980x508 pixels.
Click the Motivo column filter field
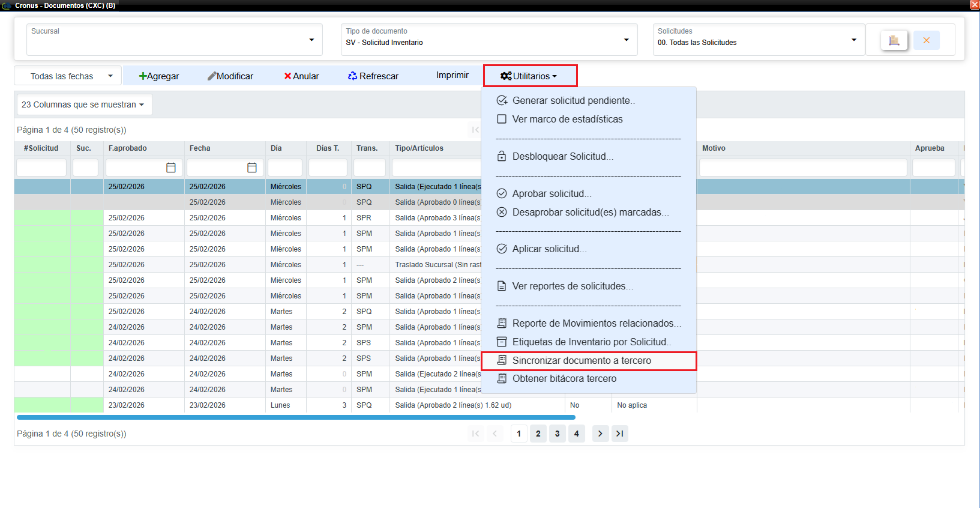click(x=802, y=168)
